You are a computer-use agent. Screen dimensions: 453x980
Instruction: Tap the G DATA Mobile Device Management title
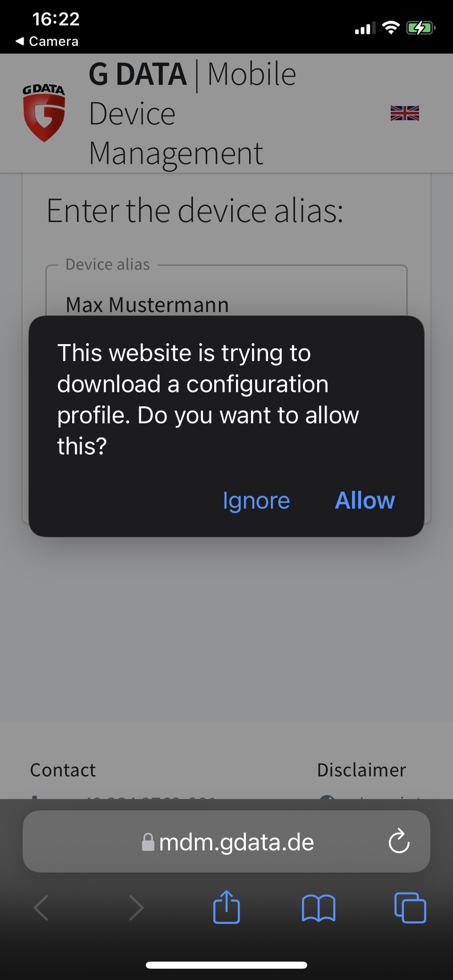193,113
